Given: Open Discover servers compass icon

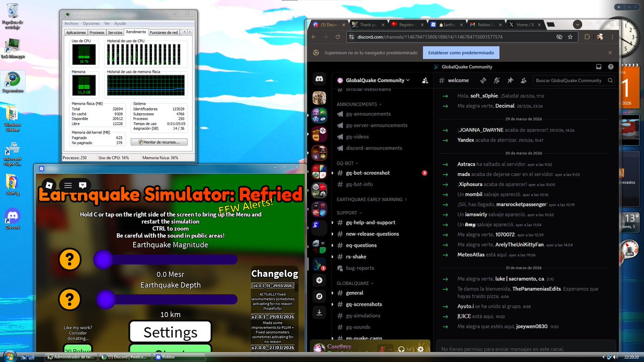Looking at the screenshot, I should (319, 296).
